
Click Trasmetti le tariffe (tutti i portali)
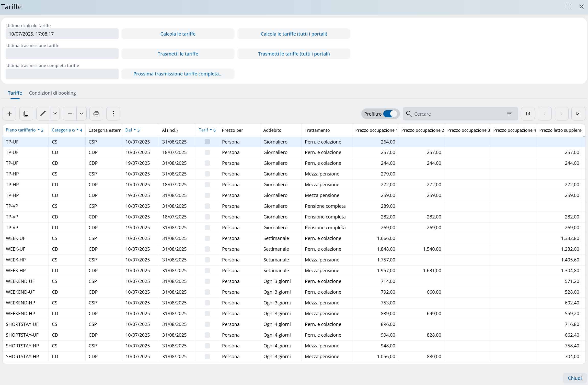coord(294,54)
